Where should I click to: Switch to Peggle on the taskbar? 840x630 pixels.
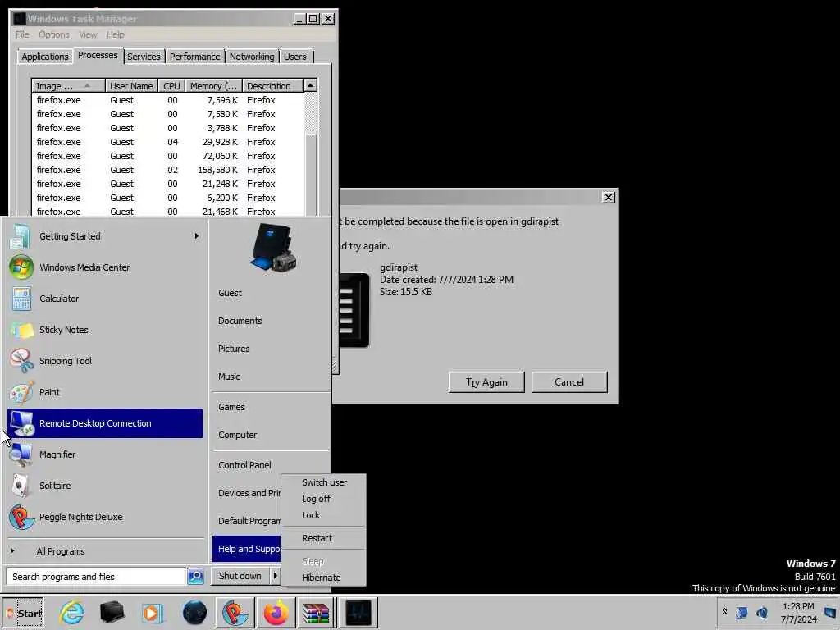[235, 612]
